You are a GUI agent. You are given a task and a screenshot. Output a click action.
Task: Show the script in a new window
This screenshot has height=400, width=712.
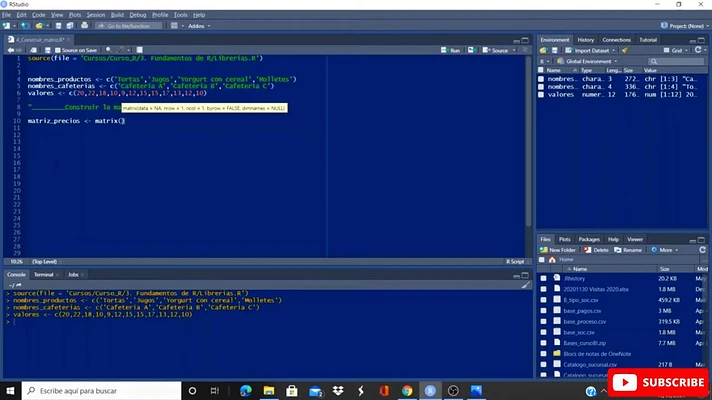click(x=34, y=50)
